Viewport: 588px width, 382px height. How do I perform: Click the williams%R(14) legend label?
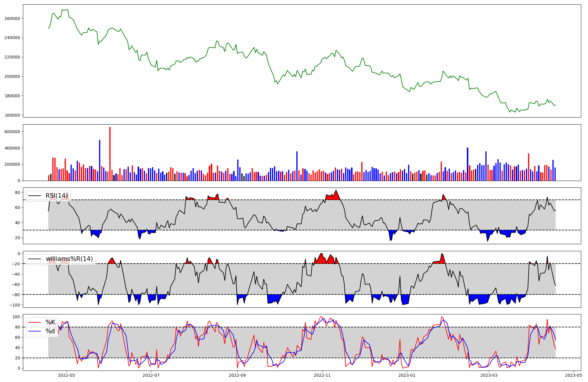69,259
